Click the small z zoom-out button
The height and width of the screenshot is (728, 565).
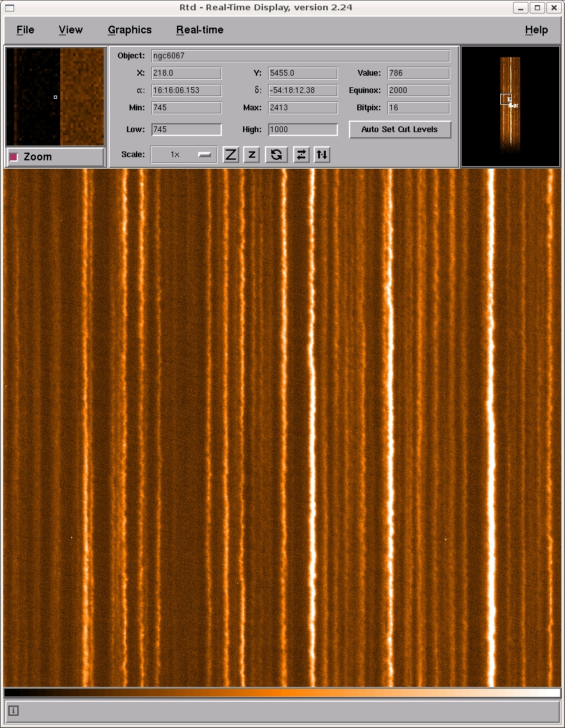point(252,155)
